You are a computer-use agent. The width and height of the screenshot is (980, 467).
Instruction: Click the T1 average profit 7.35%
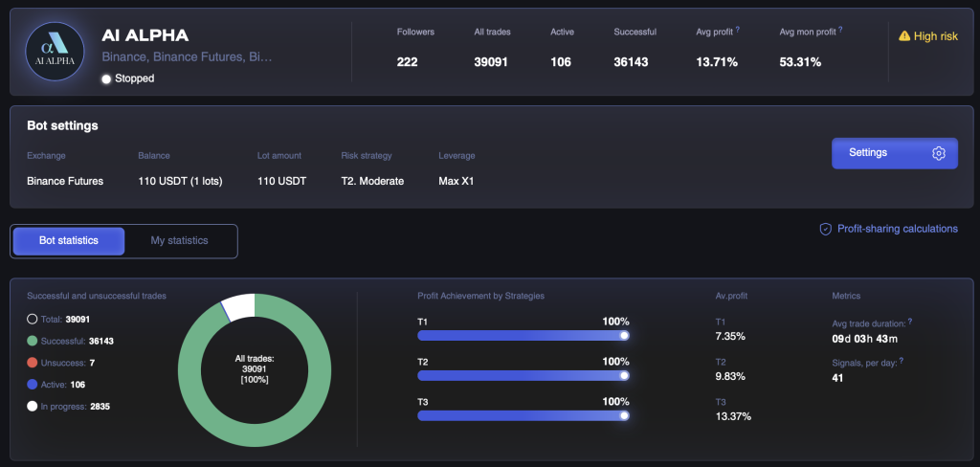[x=730, y=336]
